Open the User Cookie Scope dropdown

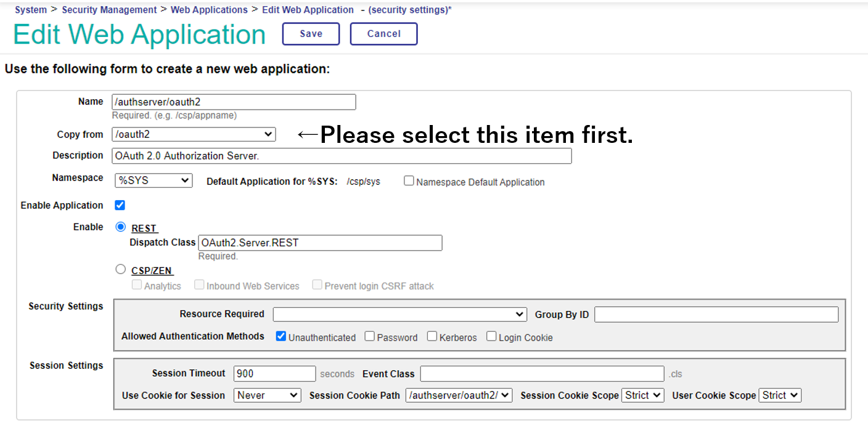[779, 395]
